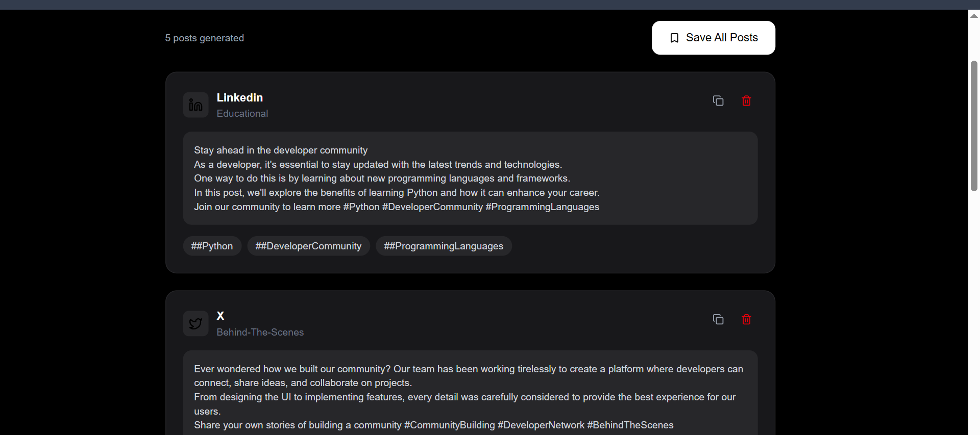Click the scrollbar up arrow
Image resolution: width=980 pixels, height=435 pixels.
pos(974,15)
